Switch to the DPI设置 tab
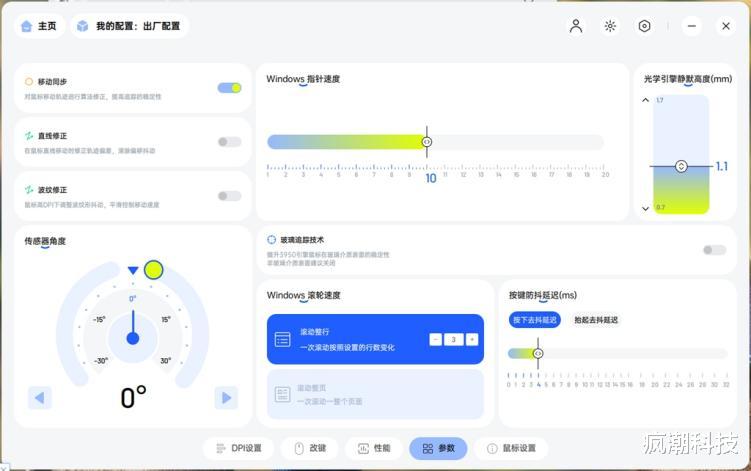This screenshot has width=751, height=471. click(x=239, y=448)
